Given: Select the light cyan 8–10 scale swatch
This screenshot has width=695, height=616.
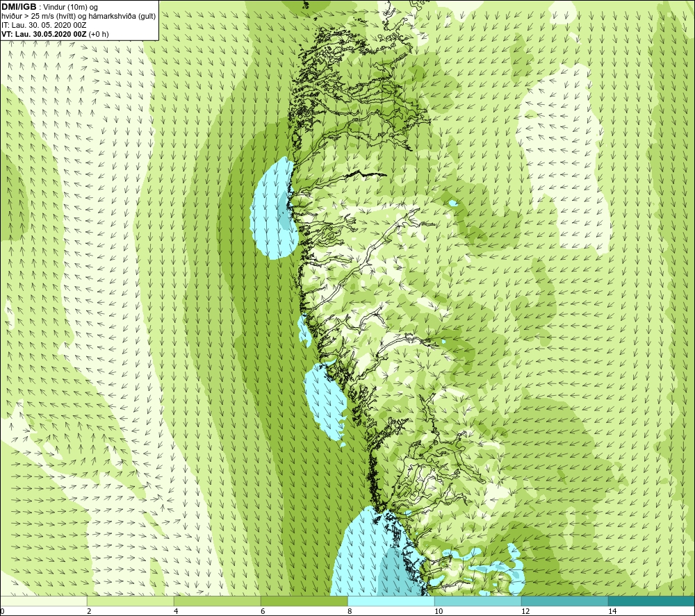Looking at the screenshot, I should tap(391, 601).
